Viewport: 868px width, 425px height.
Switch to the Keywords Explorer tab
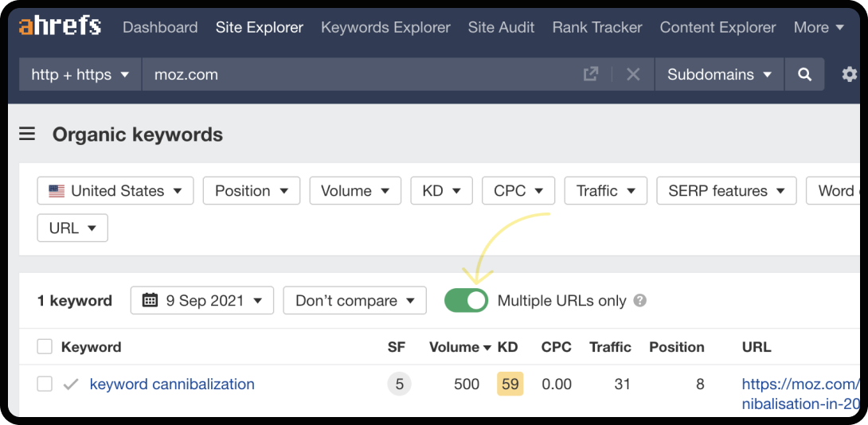[x=385, y=27]
